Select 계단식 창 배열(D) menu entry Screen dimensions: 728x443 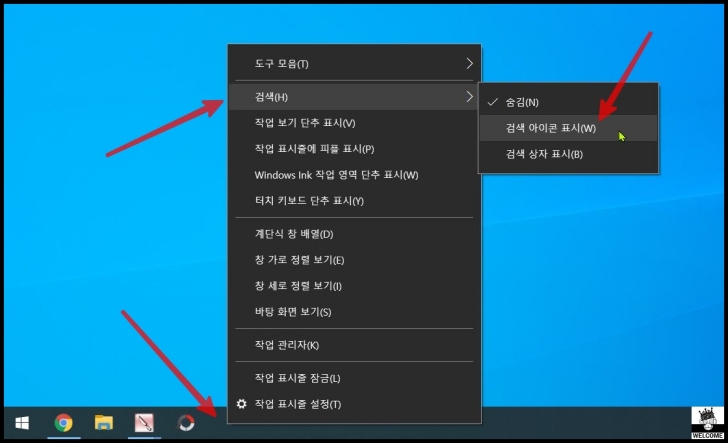tap(354, 234)
